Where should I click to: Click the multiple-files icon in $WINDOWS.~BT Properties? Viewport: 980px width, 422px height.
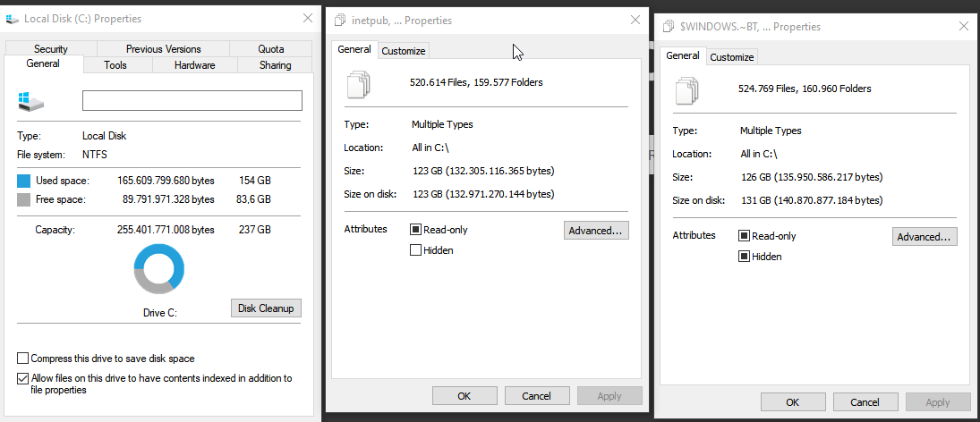pyautogui.click(x=686, y=89)
